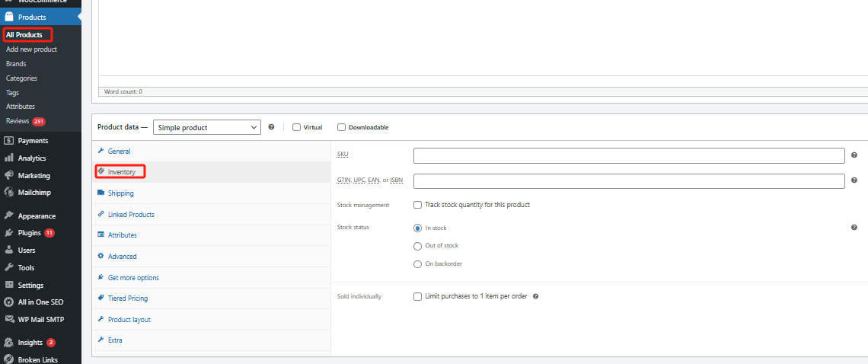Click the Mailchimp monkey icon
This screenshot has height=364, width=868.
point(9,193)
